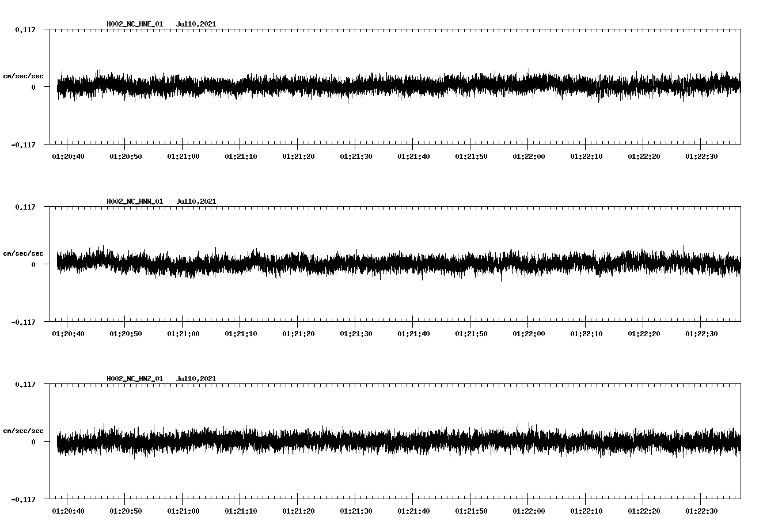
Task: Click the 01:20:40 time label under the HNE plot
Action: pos(68,157)
